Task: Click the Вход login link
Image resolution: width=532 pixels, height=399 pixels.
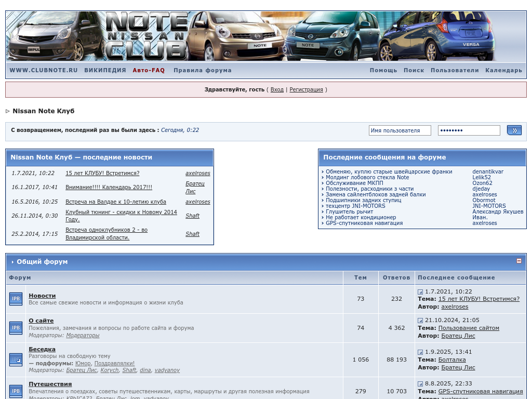Action: point(277,89)
